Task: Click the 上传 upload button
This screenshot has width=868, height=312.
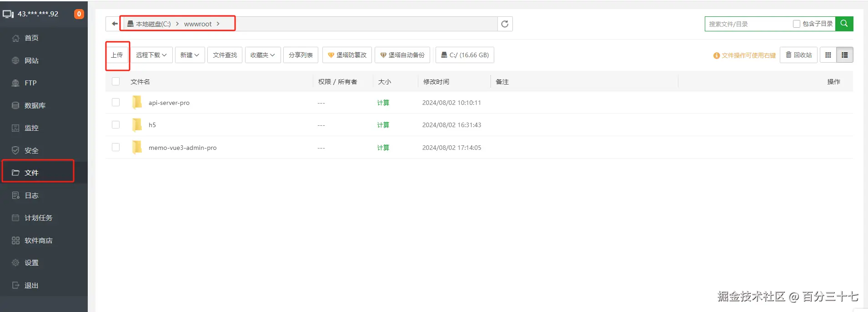Action: coord(117,55)
